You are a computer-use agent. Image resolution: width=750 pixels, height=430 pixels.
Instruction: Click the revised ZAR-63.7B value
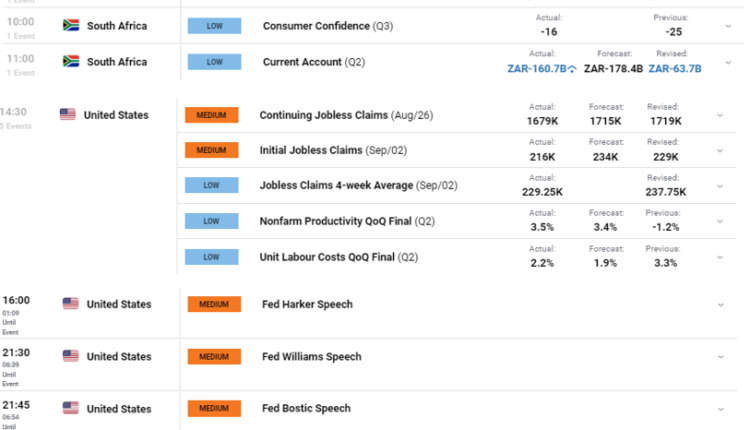[675, 69]
